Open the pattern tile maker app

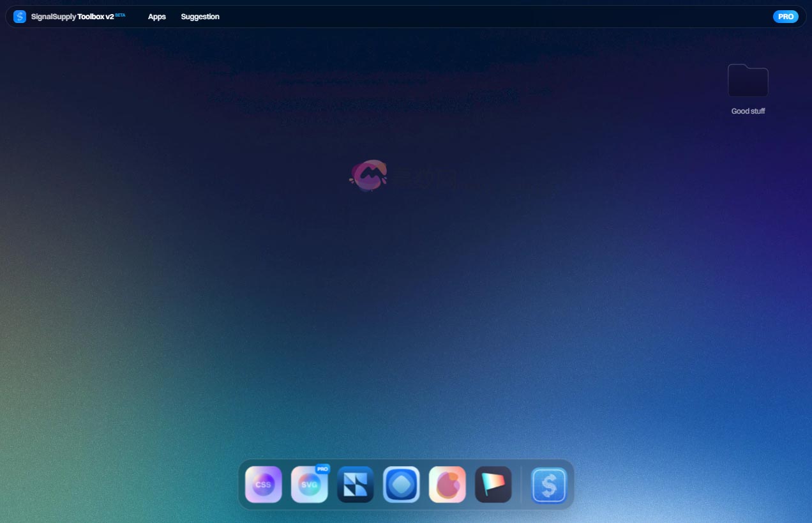[355, 484]
